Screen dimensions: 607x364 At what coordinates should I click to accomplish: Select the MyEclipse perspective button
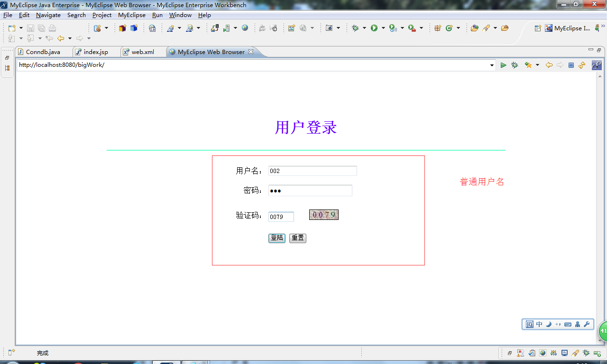(568, 28)
